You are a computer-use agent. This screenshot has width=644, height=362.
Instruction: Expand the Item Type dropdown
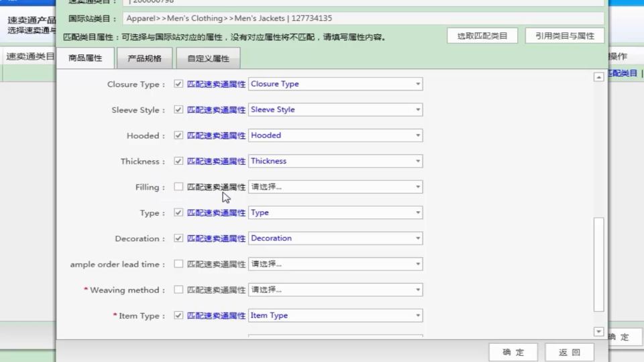pyautogui.click(x=335, y=315)
